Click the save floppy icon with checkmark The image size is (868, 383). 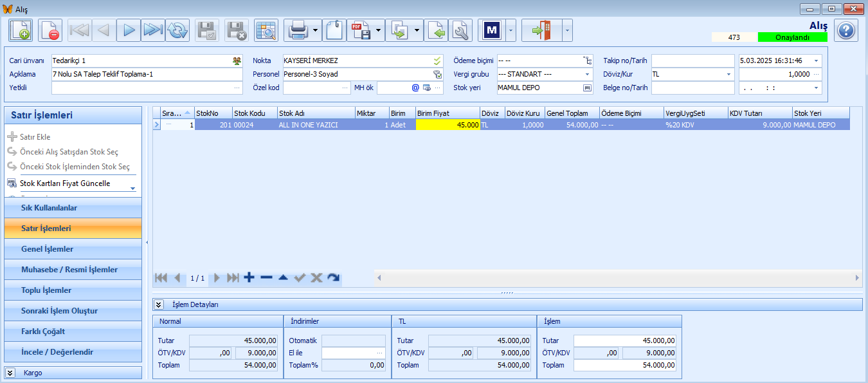tap(207, 30)
